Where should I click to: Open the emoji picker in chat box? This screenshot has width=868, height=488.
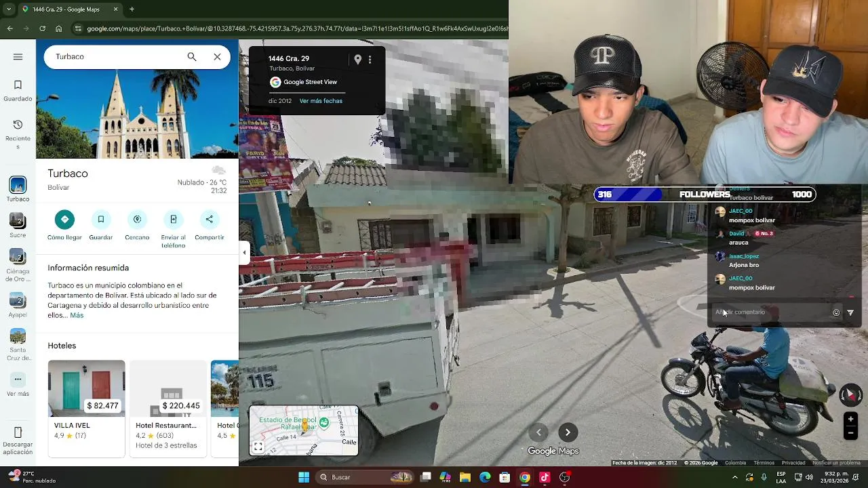[x=836, y=312]
